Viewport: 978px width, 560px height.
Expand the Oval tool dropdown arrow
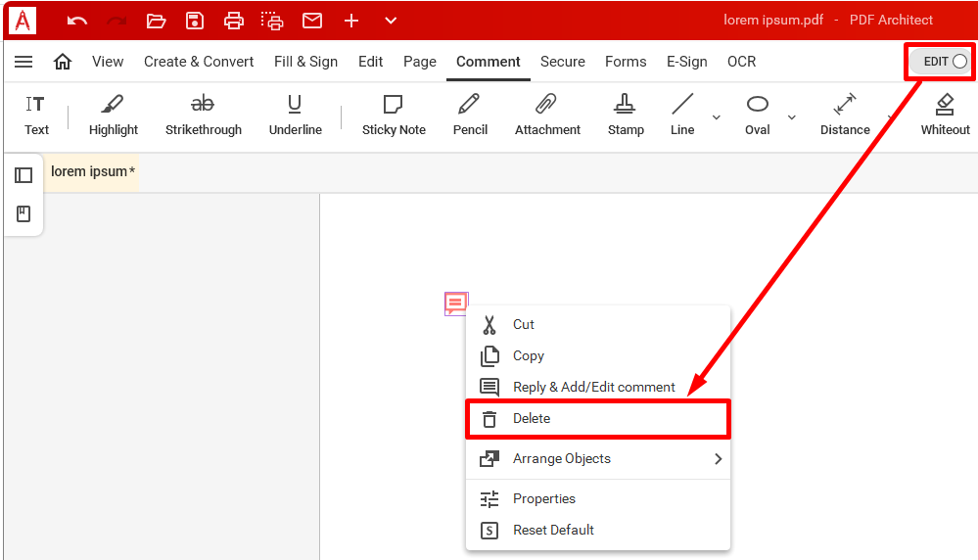click(x=792, y=117)
